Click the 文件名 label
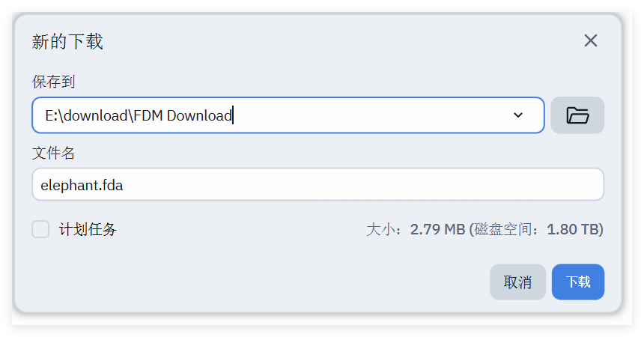This screenshot has height=337, width=644. 53,153
